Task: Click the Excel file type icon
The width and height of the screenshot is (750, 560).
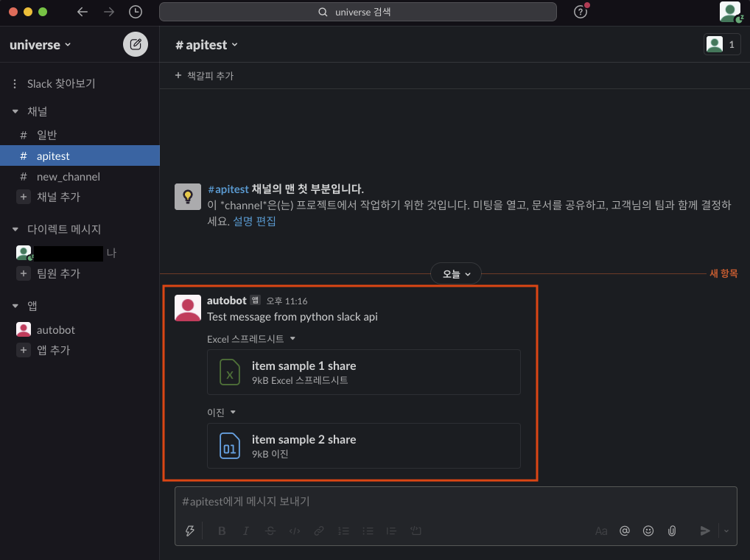Action: pos(230,372)
